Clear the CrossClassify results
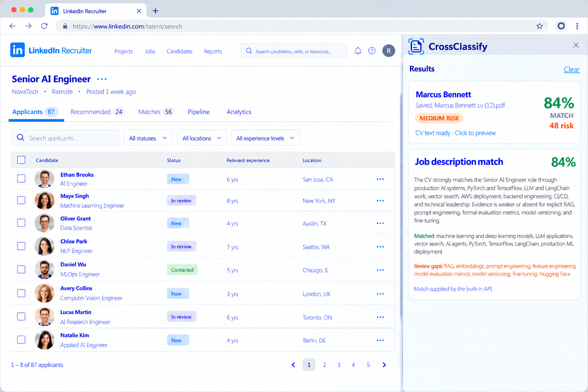Image resolution: width=588 pixels, height=392 pixels. [572, 69]
